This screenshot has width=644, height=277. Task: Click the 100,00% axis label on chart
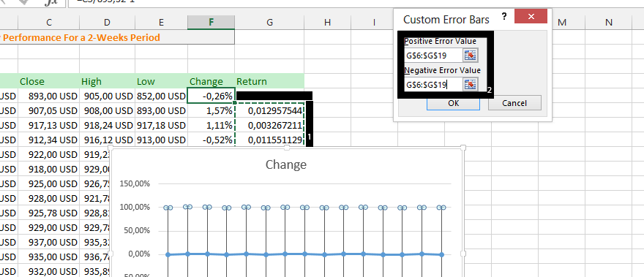pos(135,208)
